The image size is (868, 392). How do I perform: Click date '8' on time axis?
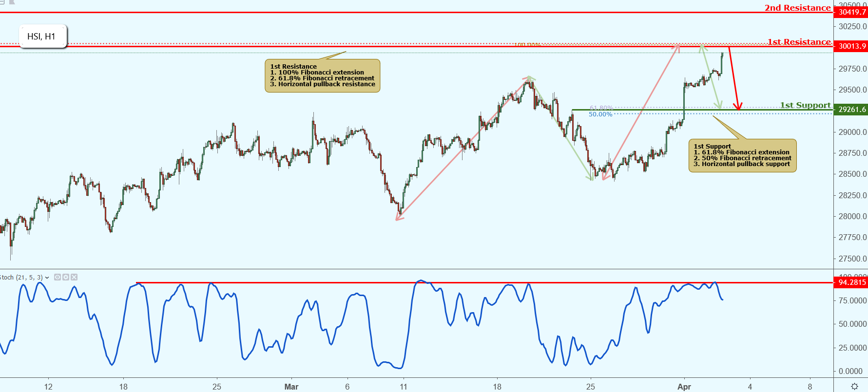(810, 387)
